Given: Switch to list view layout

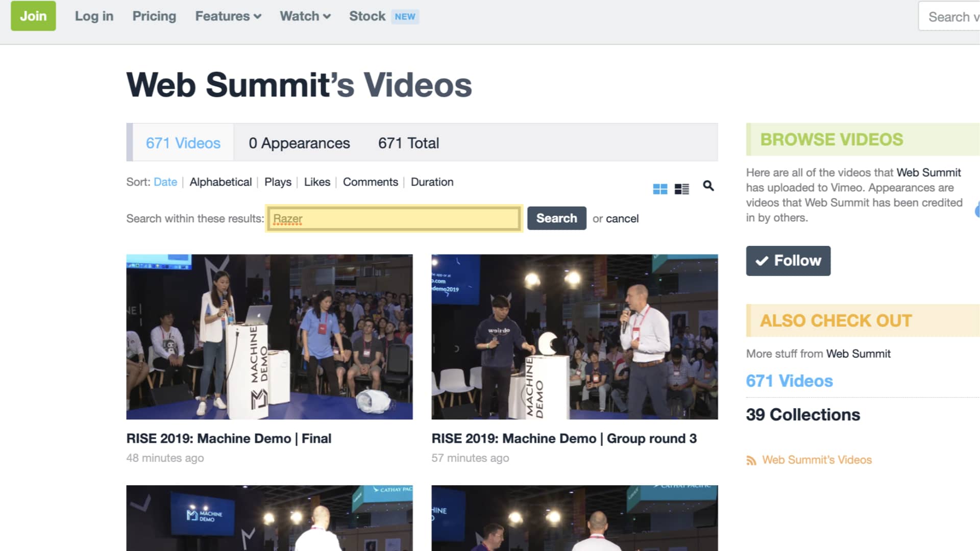Looking at the screenshot, I should [x=681, y=188].
